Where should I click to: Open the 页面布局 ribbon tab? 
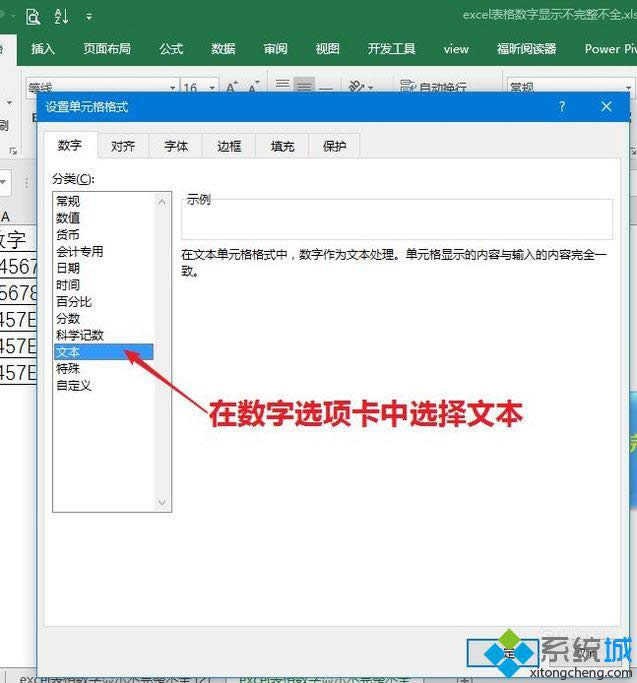(107, 48)
